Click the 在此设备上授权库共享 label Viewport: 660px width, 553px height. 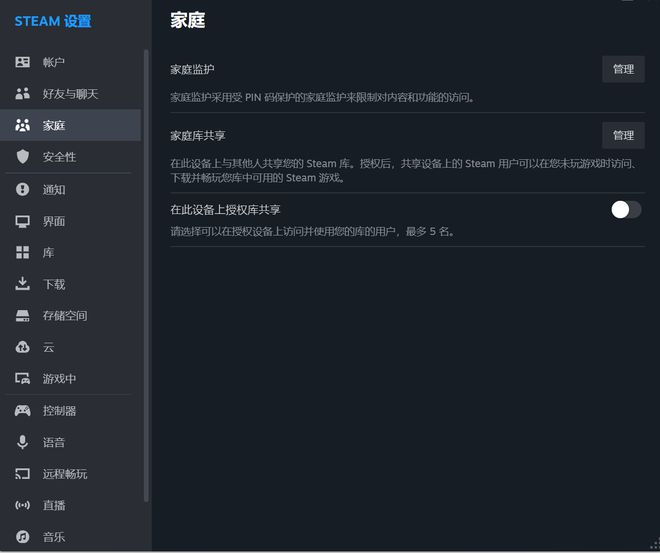225,210
